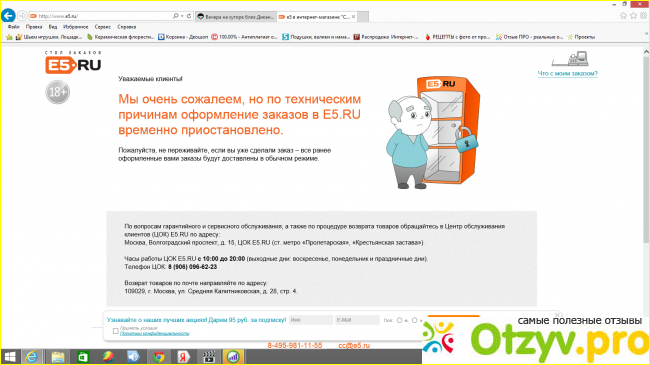
Task: Click into the Имя subscription field
Action: tap(311, 320)
